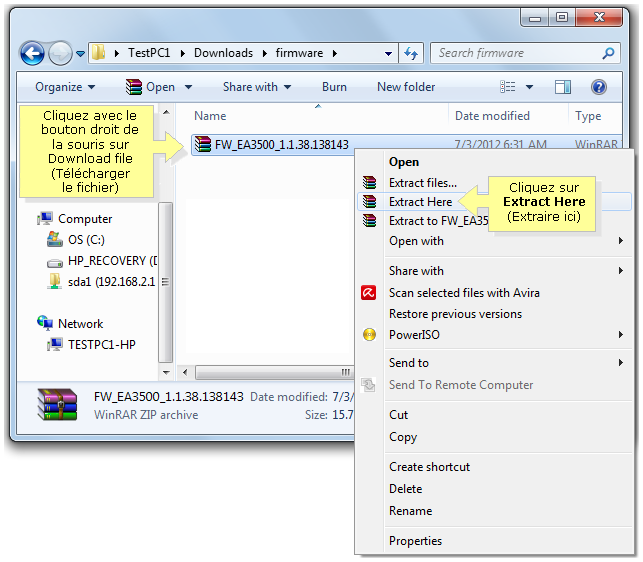643x562 pixels.
Task: Select TESTPC1-HP under Network
Action: [x=101, y=345]
